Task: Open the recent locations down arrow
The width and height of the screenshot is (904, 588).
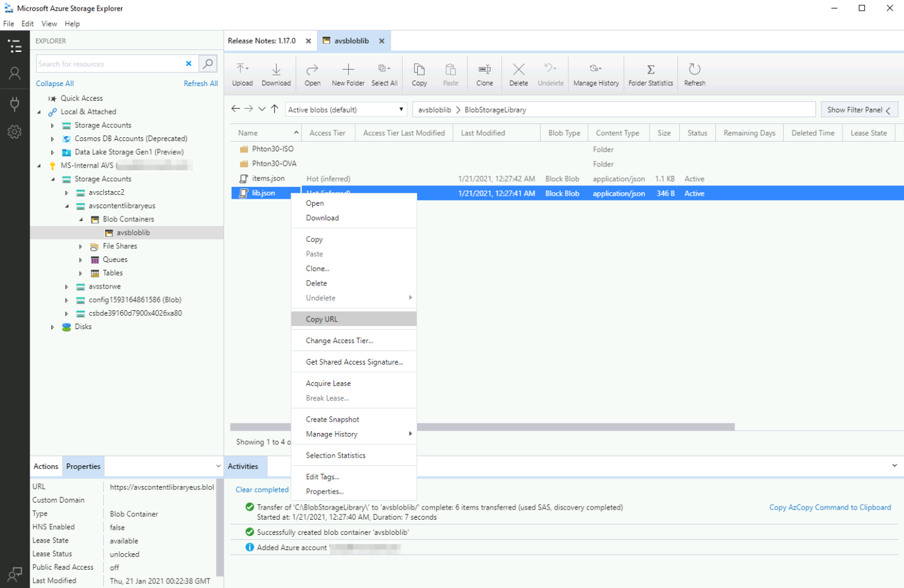Action: tap(262, 109)
